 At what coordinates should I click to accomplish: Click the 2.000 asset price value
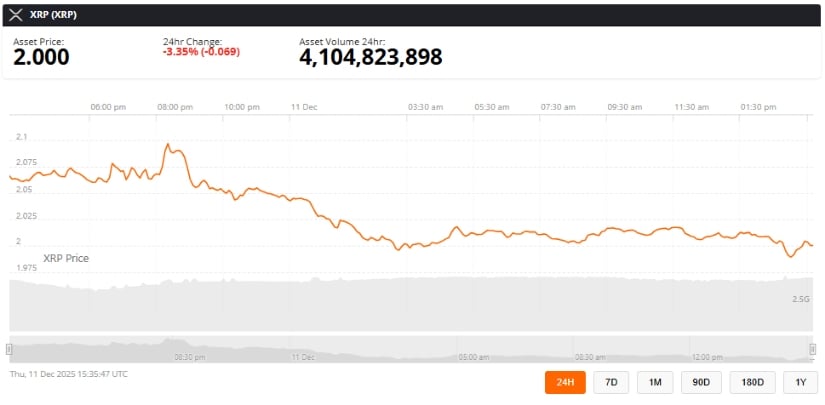(x=41, y=58)
